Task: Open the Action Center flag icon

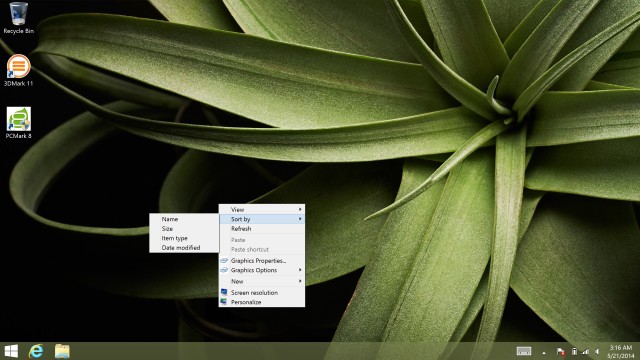Action: tap(560, 351)
